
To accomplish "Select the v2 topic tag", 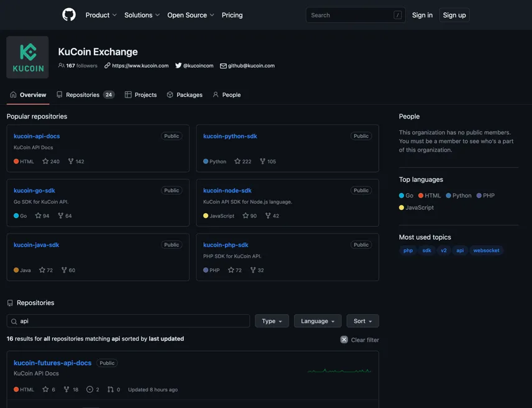I will (x=444, y=251).
